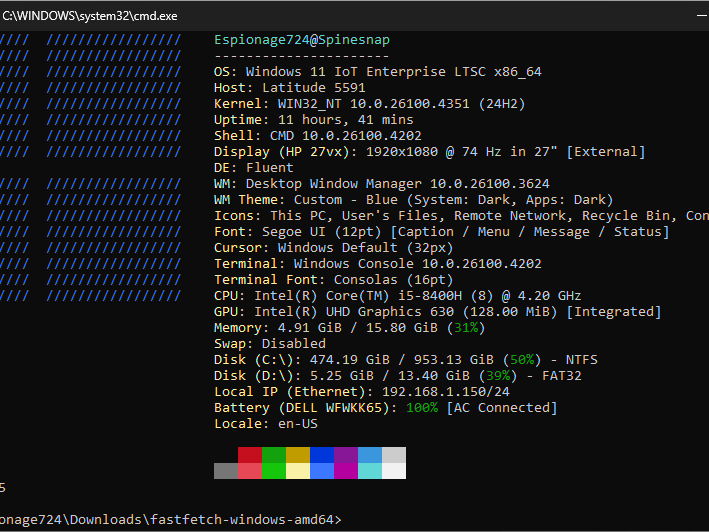Click the CPU Intel Core i5-8400H line
This screenshot has width=709, height=532.
click(x=398, y=296)
